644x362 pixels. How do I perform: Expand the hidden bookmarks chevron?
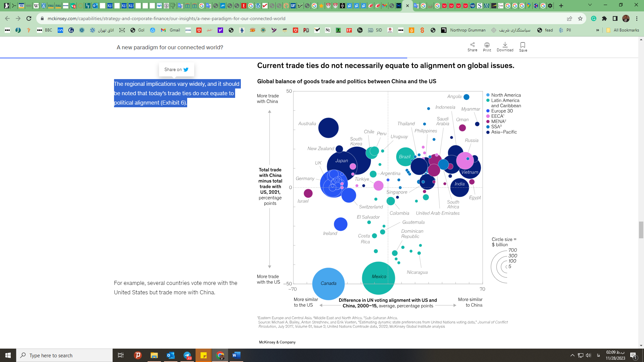tap(597, 30)
